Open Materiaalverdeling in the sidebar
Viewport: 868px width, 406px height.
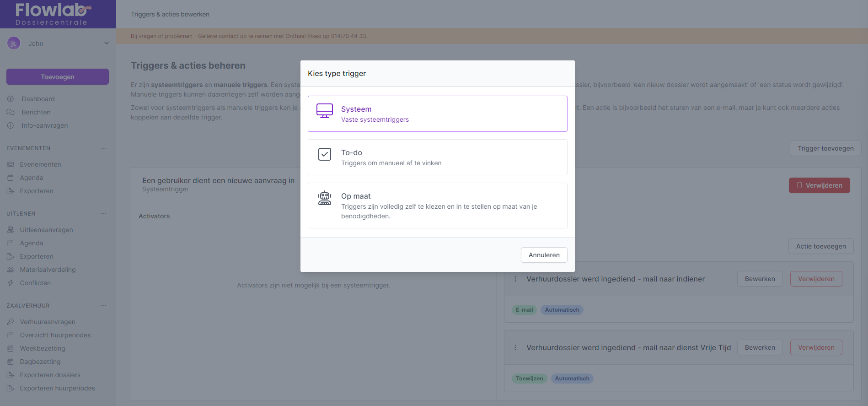(x=48, y=270)
